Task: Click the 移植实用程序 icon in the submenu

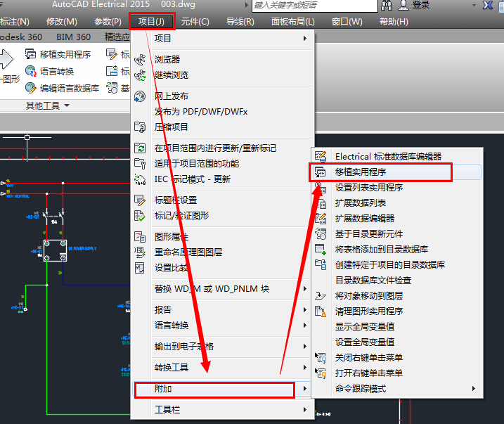Action: (321, 172)
